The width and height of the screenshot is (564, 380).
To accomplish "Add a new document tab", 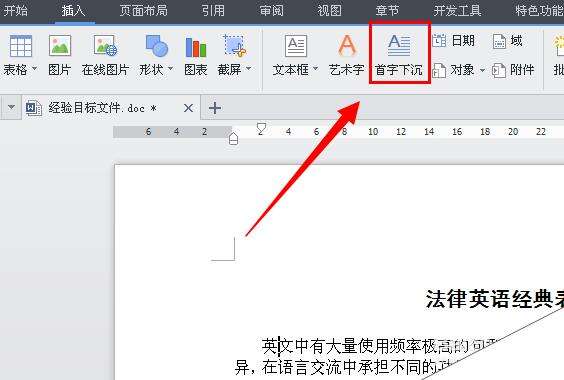I will tap(215, 108).
